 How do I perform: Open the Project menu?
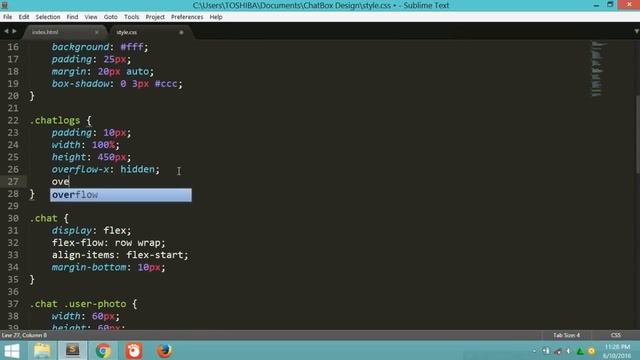(155, 17)
